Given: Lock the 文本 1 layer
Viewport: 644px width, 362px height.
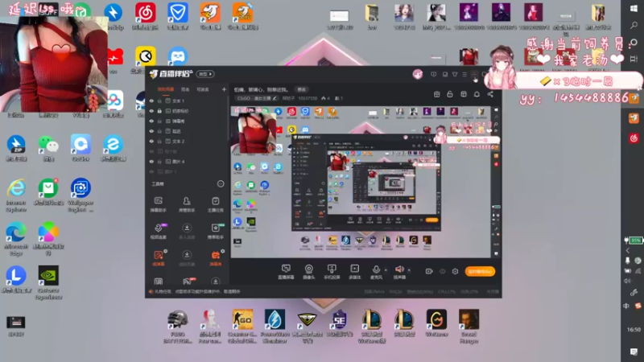Looking at the screenshot, I should [x=159, y=101].
